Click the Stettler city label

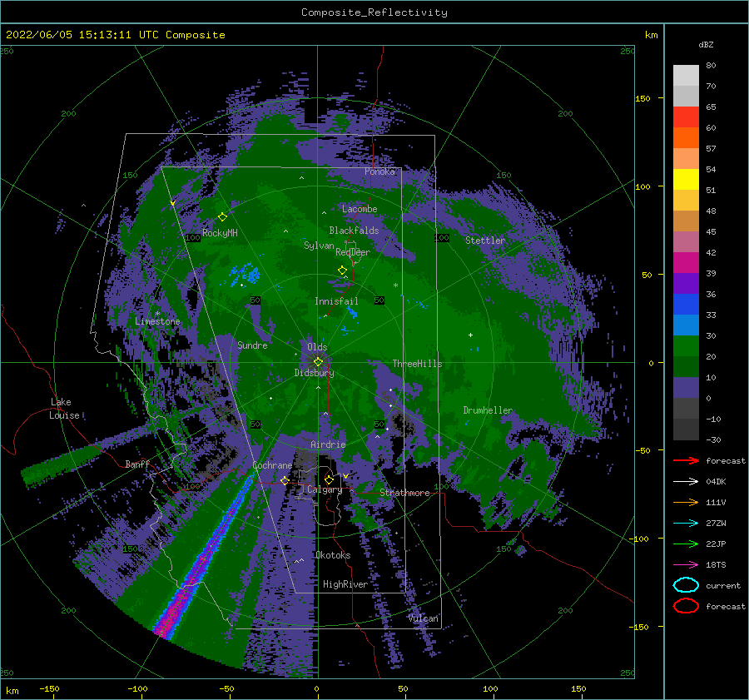coord(485,241)
